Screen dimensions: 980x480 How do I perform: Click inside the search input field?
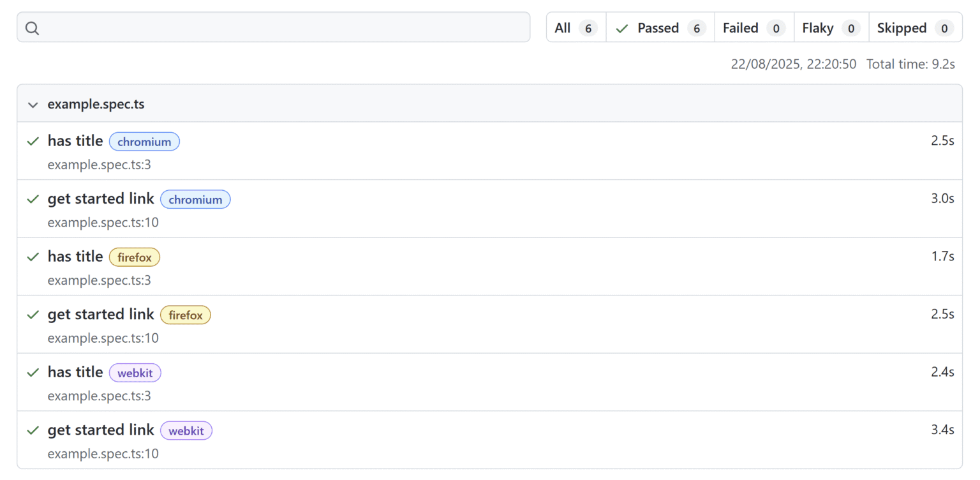(x=273, y=27)
